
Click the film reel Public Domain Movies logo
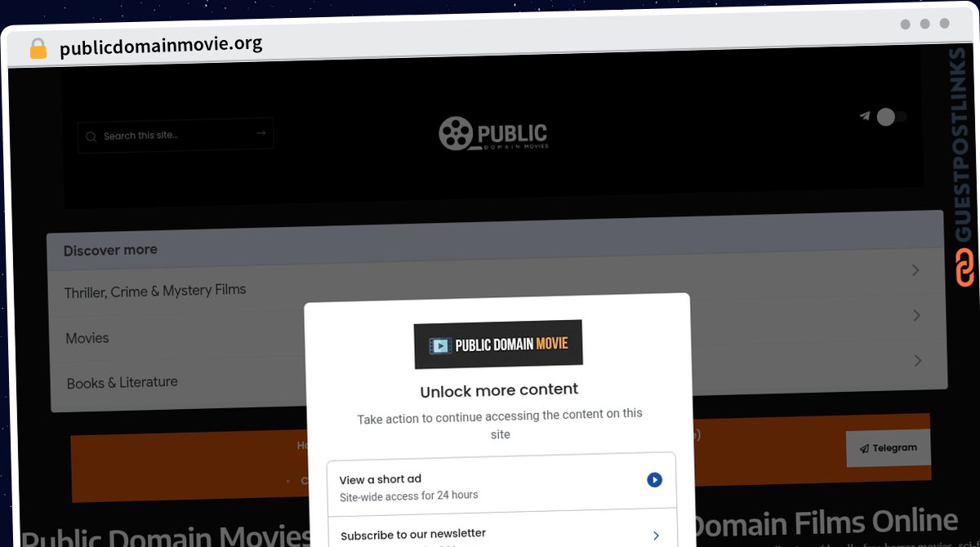tap(493, 134)
